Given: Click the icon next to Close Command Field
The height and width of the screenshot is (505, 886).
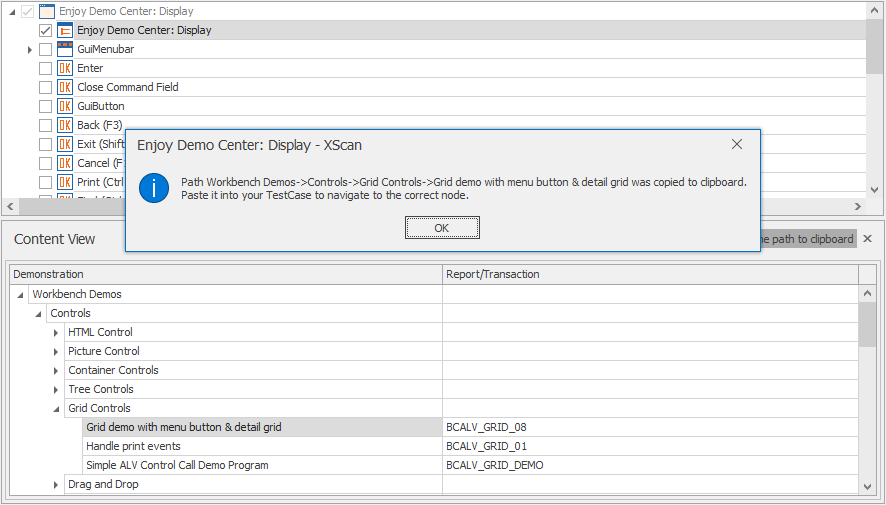Looking at the screenshot, I should [x=65, y=87].
